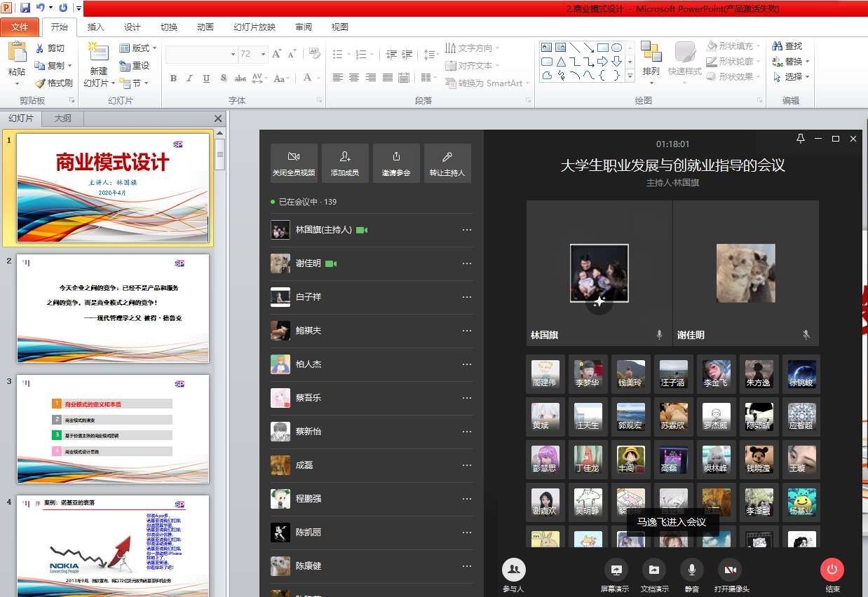This screenshot has height=597, width=868.
Task: Click the Save icon in quick access toolbar
Action: (25, 8)
